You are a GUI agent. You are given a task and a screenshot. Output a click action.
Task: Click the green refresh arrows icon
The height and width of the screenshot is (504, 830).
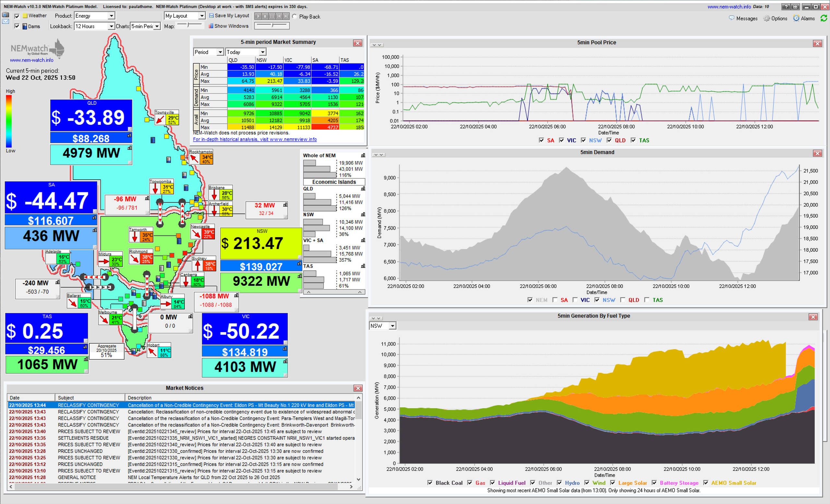[824, 18]
